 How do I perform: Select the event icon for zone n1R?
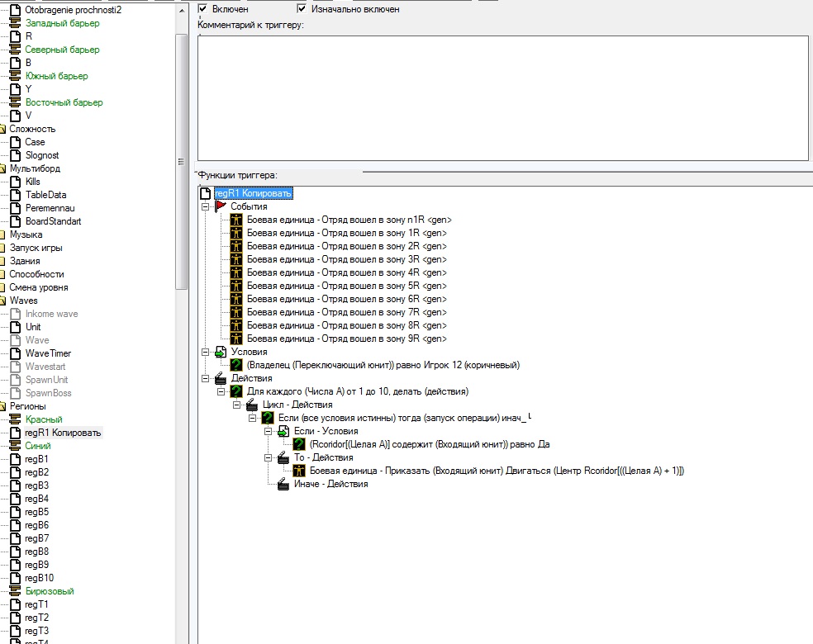tap(236, 220)
